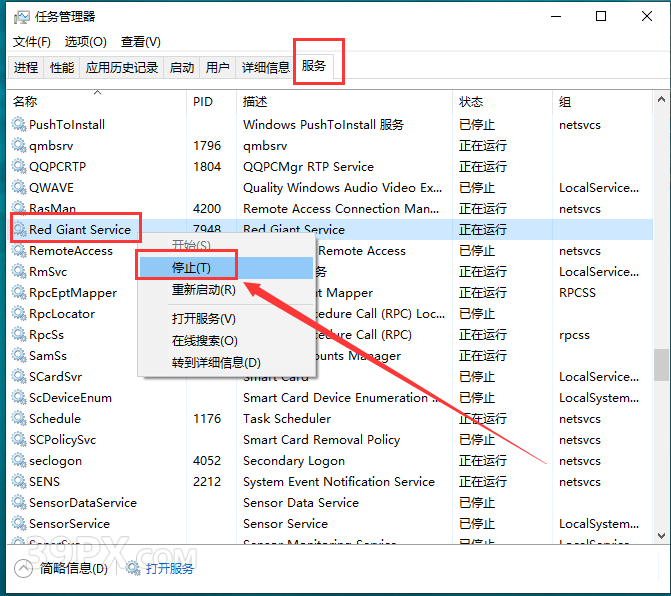Click the vertical scrollbar thumb

(661, 364)
